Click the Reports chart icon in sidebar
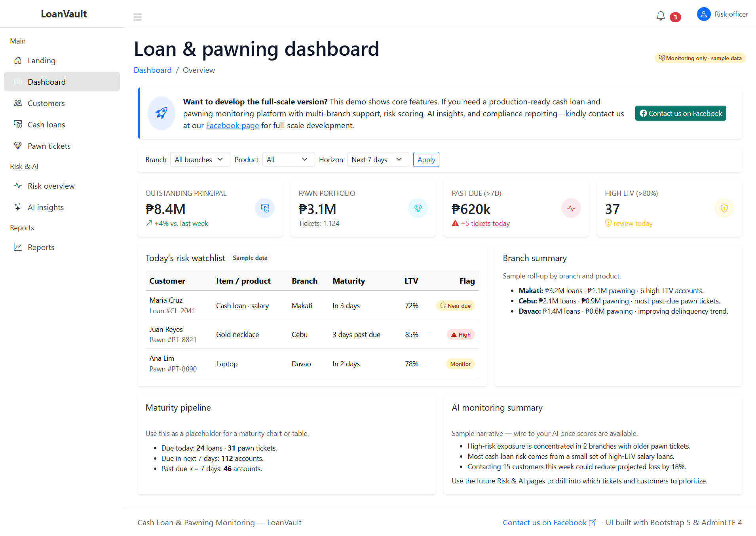756x536 pixels. pyautogui.click(x=18, y=247)
